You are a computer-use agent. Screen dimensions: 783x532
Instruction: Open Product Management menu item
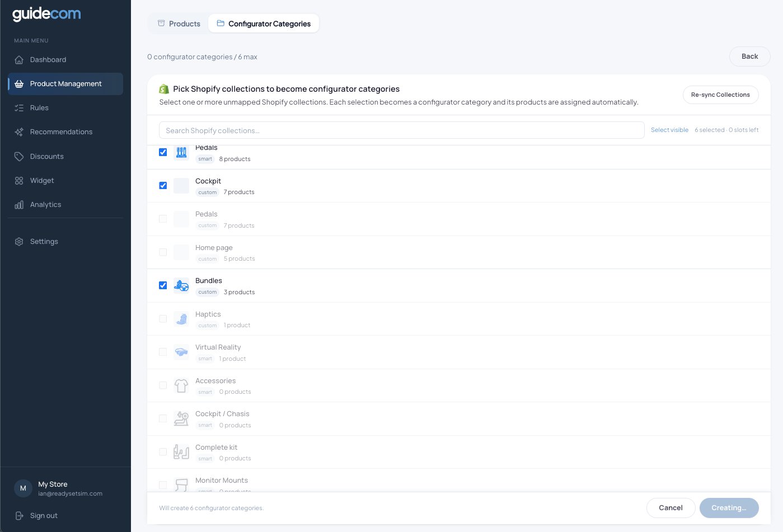pyautogui.click(x=65, y=84)
